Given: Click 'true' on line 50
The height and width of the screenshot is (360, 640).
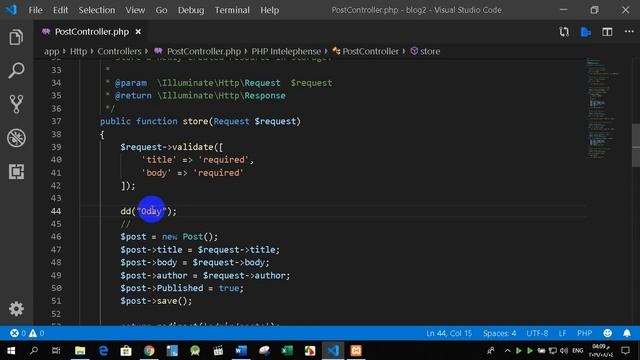Looking at the screenshot, I should coord(229,288).
